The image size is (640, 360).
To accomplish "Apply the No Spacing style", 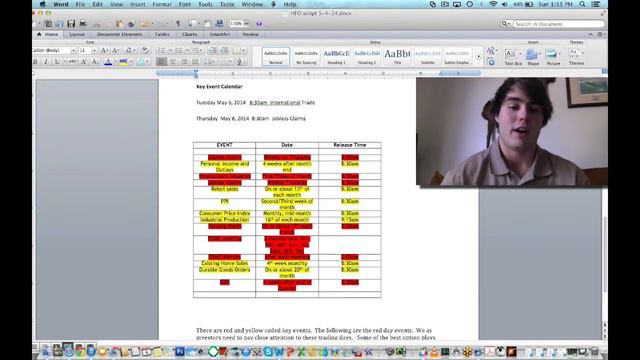I will (x=306, y=57).
